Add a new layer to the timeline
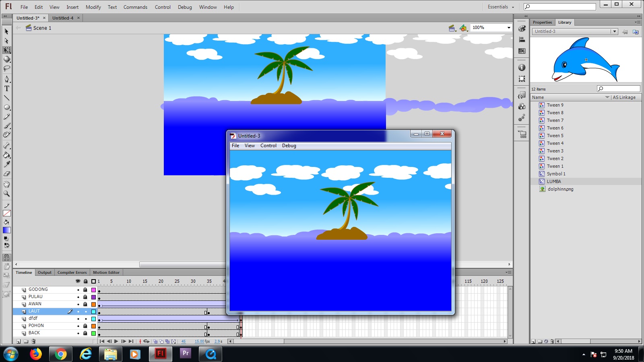 click(19, 341)
